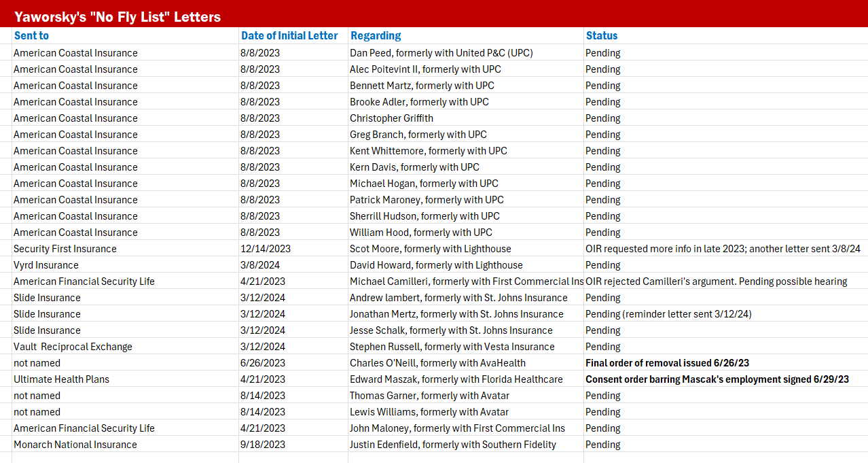
Task: Click the 'Sent to' column header
Action: coord(31,36)
